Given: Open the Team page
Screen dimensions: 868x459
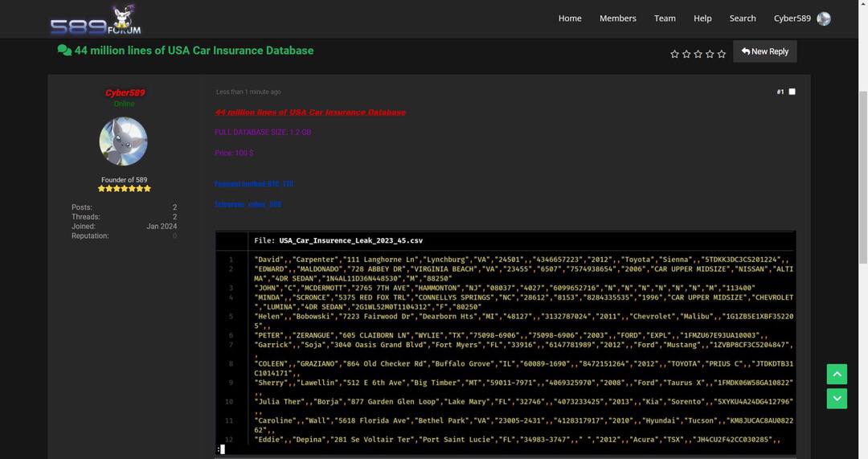Looking at the screenshot, I should pos(665,18).
